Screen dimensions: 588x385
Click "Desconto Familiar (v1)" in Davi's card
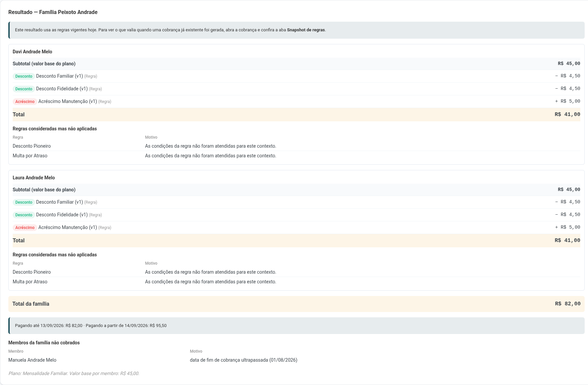[59, 76]
